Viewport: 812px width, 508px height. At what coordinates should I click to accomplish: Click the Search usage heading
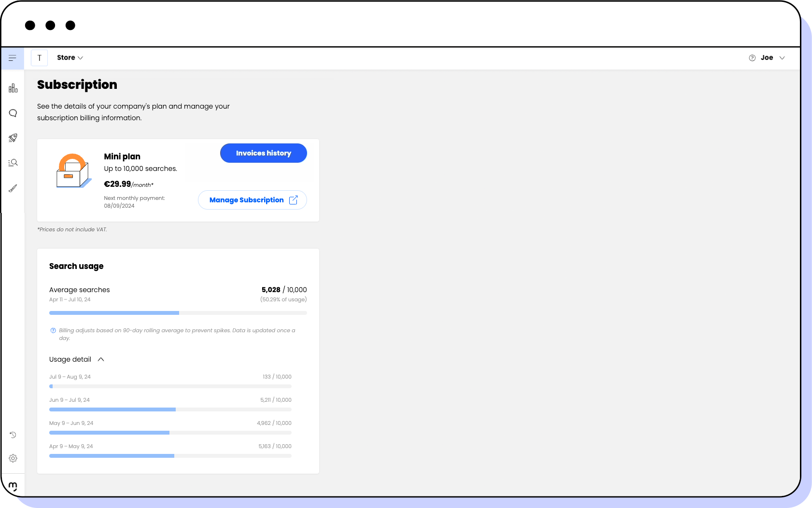[x=76, y=266]
